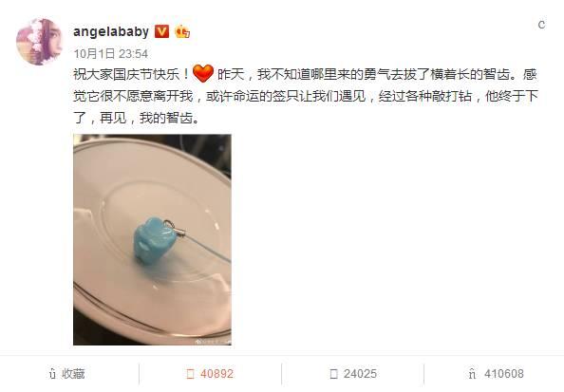Click the post text about 智齿
Screen dimensions: 564x392
[x=306, y=96]
